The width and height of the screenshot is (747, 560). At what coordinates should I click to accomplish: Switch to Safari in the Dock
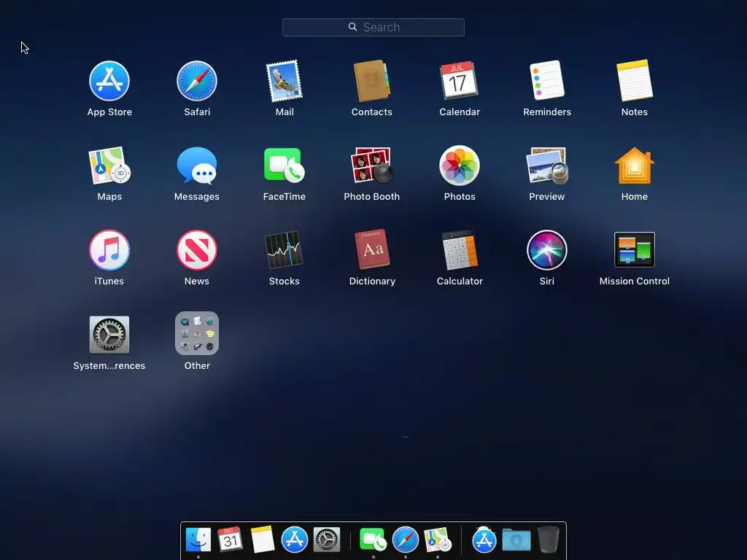point(406,540)
